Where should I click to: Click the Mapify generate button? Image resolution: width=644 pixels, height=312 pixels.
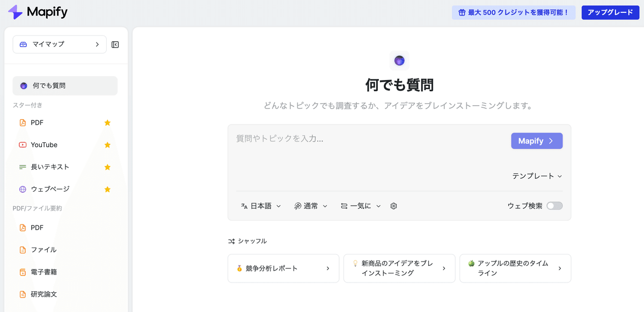click(537, 141)
